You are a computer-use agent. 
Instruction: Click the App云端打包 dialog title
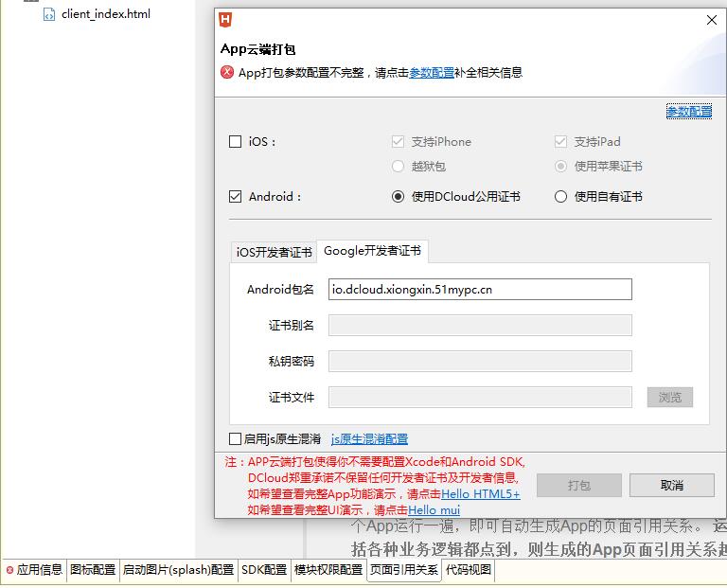click(x=257, y=49)
